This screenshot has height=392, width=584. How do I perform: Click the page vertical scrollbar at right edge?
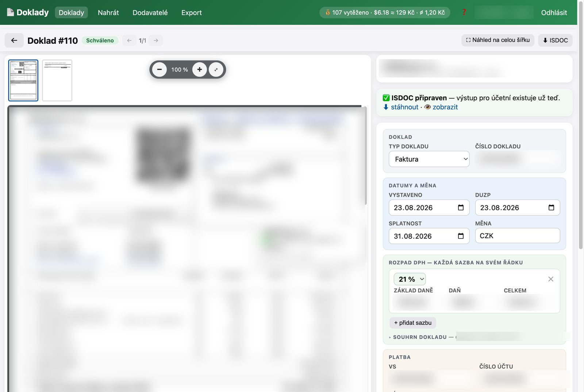point(581,125)
